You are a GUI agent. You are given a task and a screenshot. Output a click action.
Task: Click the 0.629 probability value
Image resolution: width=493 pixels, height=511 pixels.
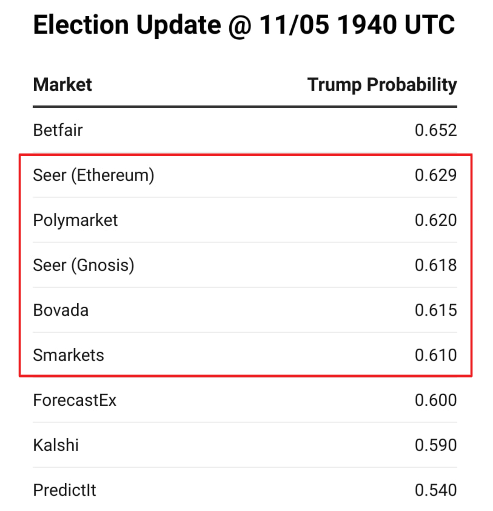click(x=436, y=175)
